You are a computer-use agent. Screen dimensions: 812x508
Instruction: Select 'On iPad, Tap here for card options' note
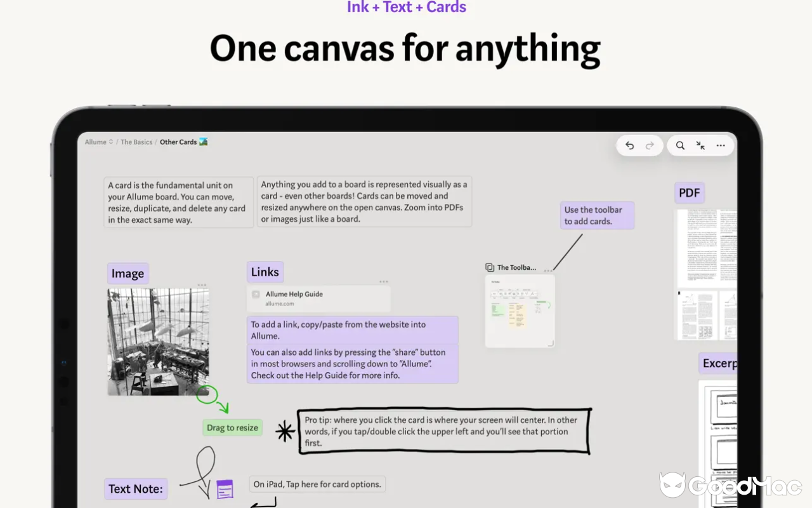[317, 484]
